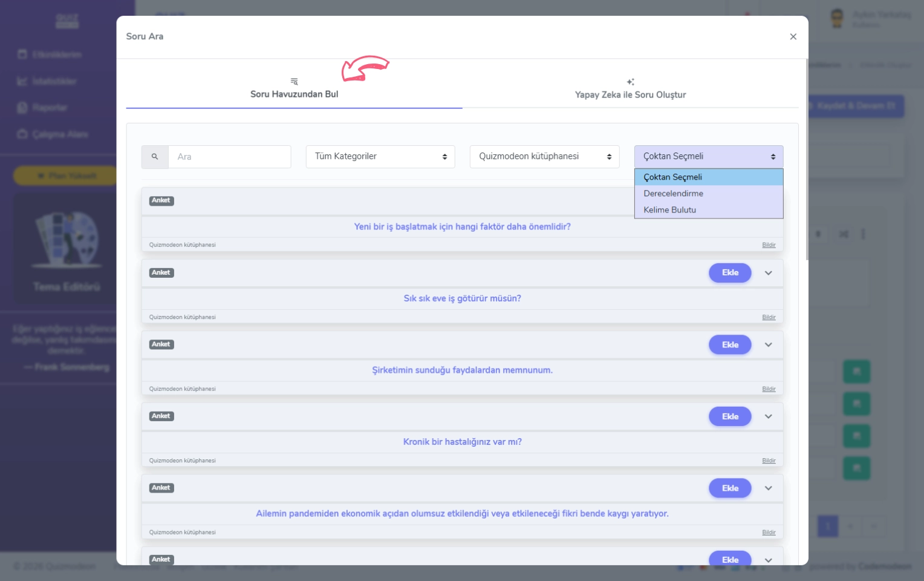Open the user profile avatar in the background header

click(837, 18)
